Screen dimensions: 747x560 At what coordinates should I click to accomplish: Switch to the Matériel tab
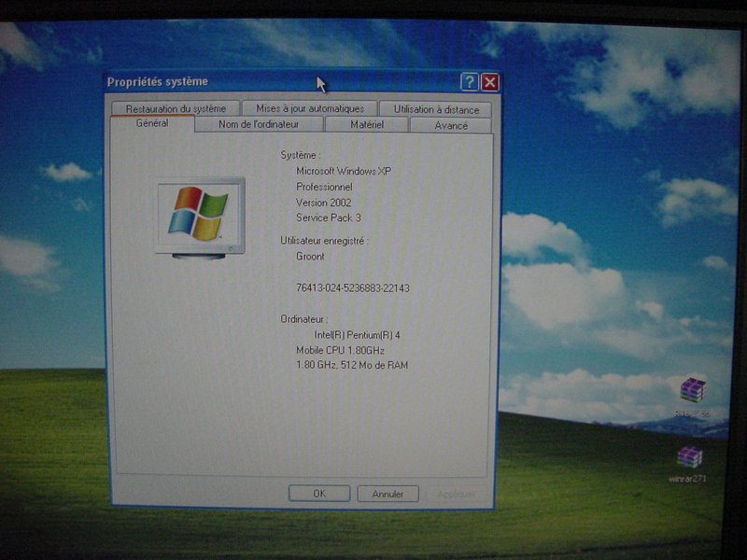(367, 125)
